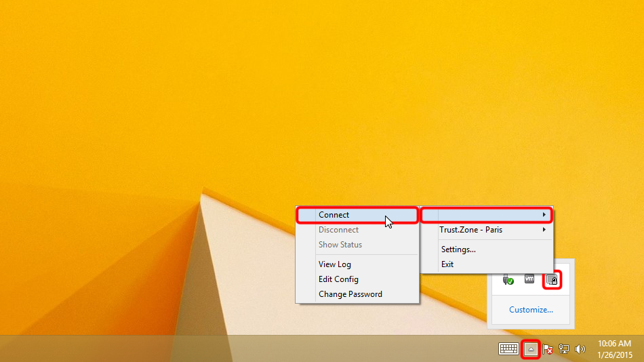
Task: Click the OpenVPN GUI lock tray icon
Action: pos(552,279)
